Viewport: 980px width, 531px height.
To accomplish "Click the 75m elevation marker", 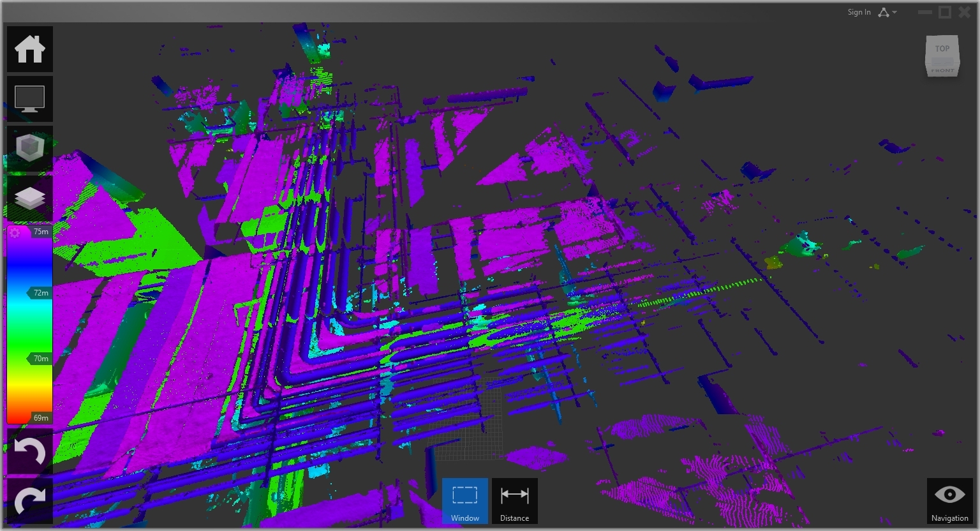I will tap(41, 232).
